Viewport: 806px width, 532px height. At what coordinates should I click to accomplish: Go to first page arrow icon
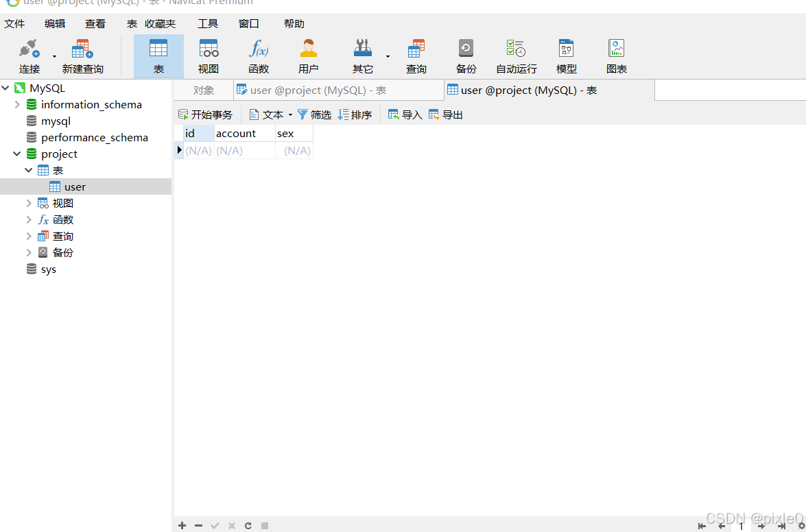coord(702,527)
